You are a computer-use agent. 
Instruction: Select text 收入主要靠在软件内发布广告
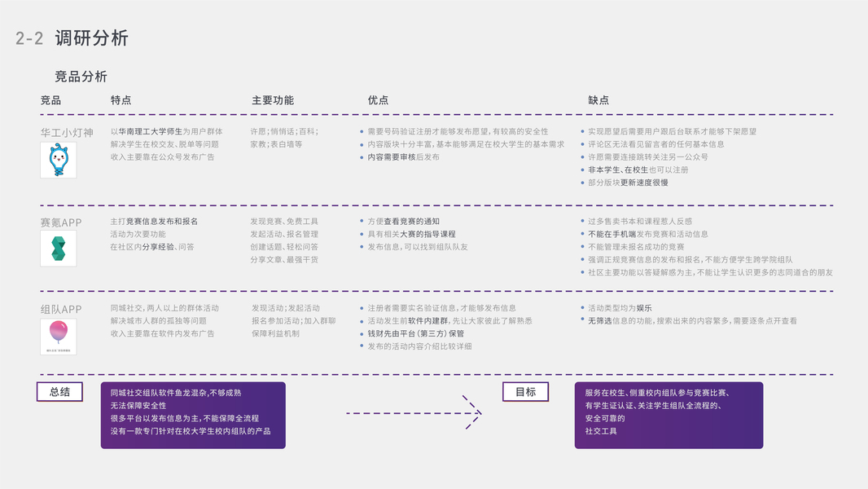point(162,334)
